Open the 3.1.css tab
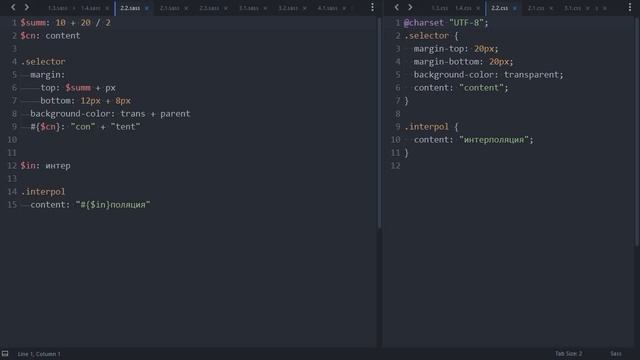The image size is (640, 360). tap(572, 8)
